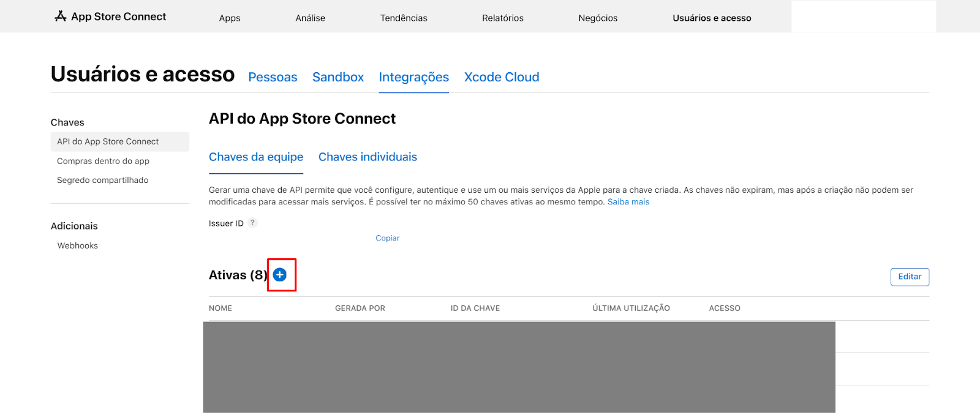Click the ÚLTIMA UTILIZAÇÃO column header

point(631,308)
